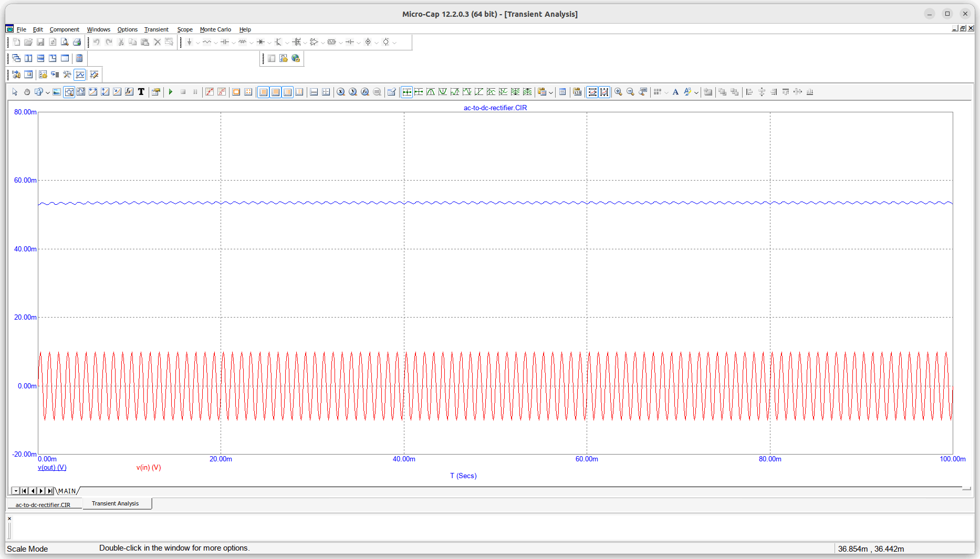
Task: Expand the opamp component dropdown arrow
Action: (x=322, y=43)
